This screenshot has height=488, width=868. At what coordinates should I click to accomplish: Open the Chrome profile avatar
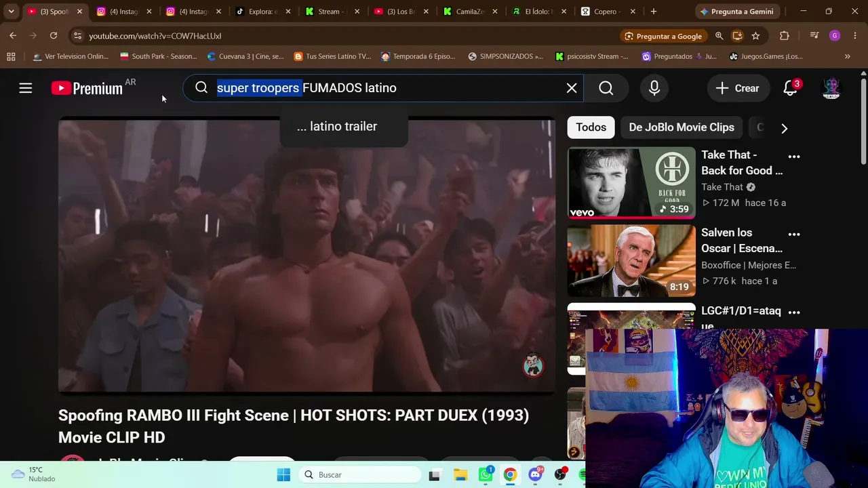click(835, 36)
